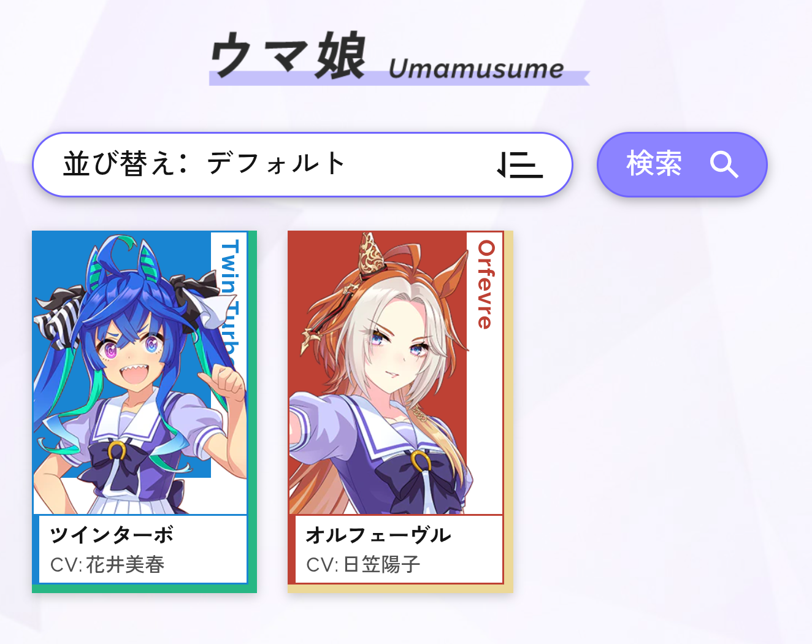812x644 pixels.
Task: Click the sort order arrow-lines icon
Action: pos(519,164)
